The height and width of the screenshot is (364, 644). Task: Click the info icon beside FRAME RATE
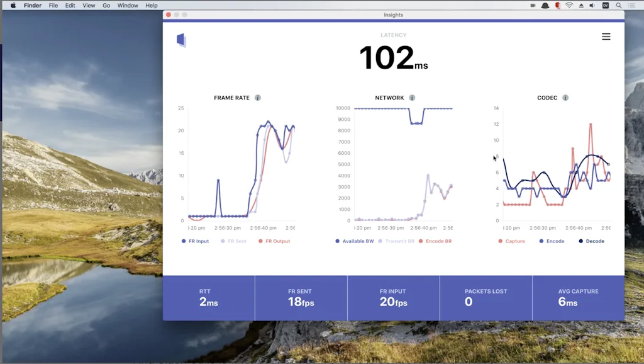(x=258, y=98)
